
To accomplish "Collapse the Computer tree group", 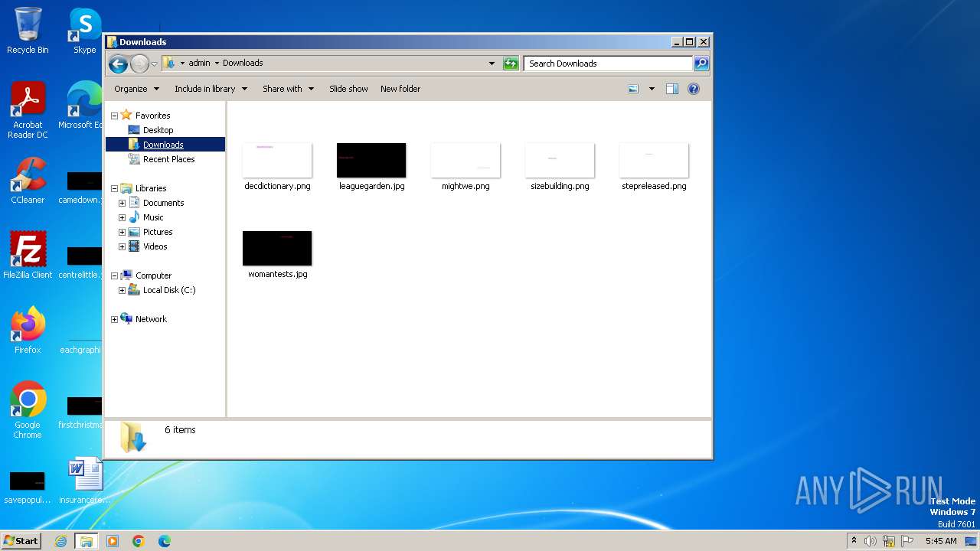I will pyautogui.click(x=115, y=275).
